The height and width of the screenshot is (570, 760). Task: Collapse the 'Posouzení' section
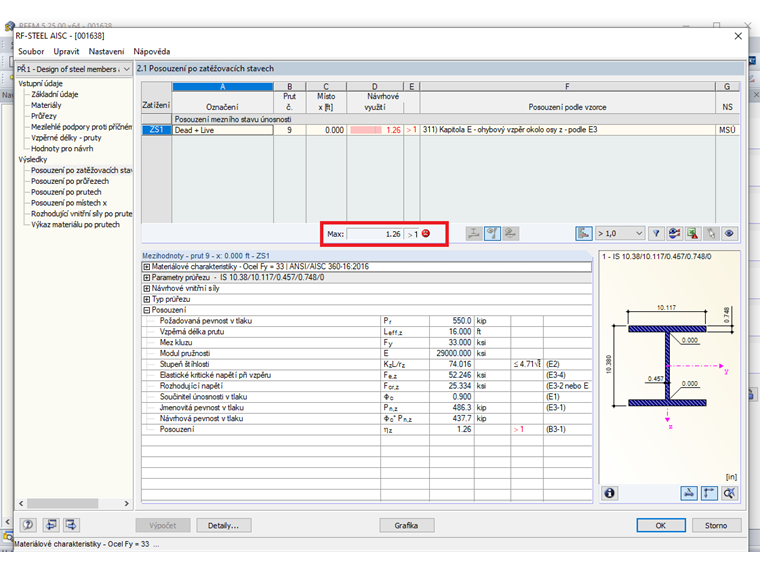(146, 310)
